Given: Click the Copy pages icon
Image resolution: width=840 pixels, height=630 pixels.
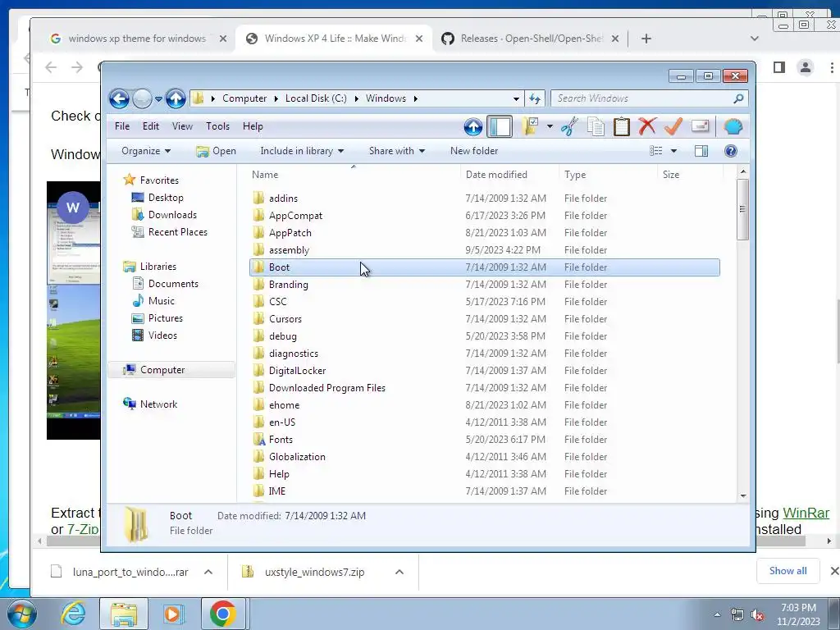Looking at the screenshot, I should tap(596, 127).
